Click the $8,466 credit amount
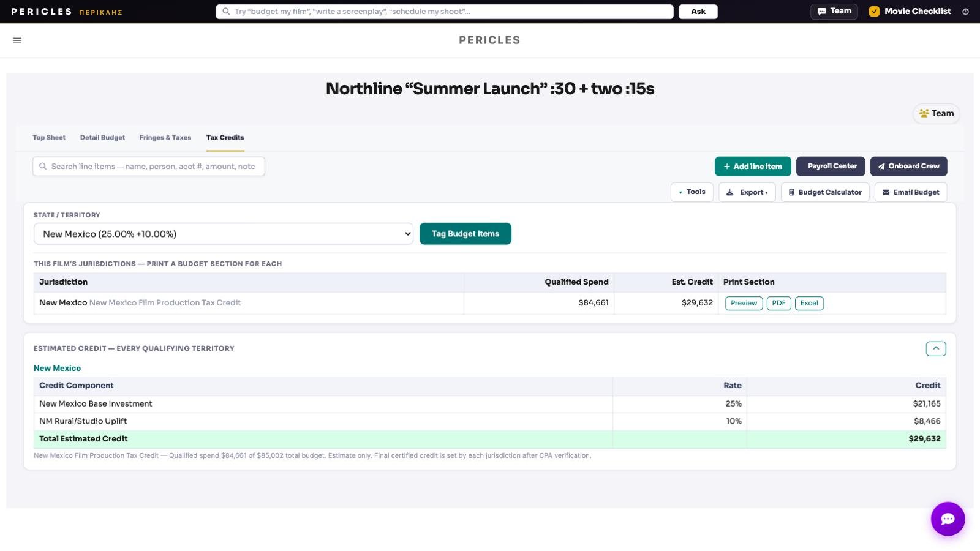 pos(927,421)
